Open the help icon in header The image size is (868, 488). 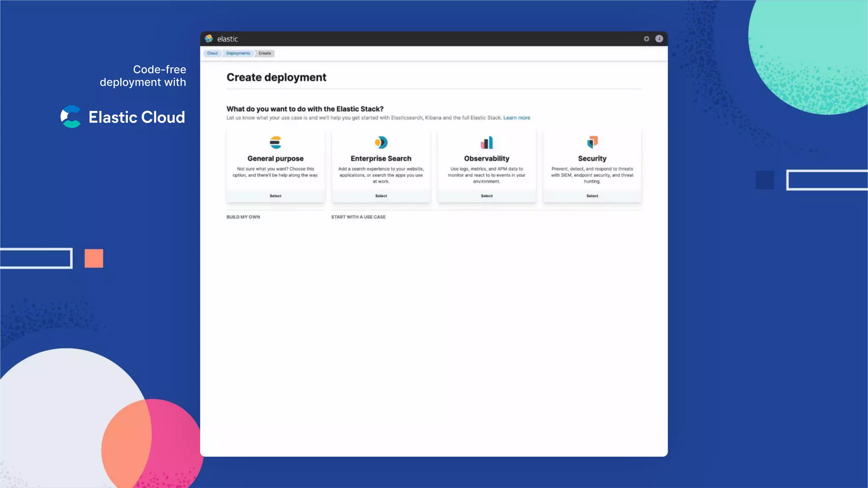pos(646,39)
